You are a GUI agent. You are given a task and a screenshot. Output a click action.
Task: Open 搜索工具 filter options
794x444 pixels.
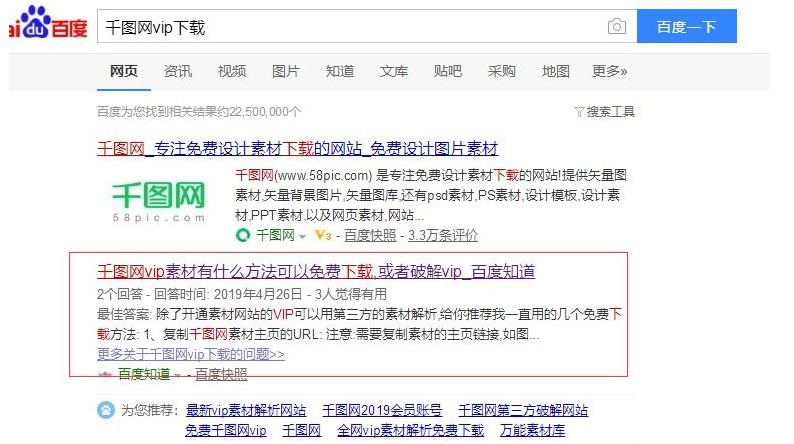tap(610, 112)
